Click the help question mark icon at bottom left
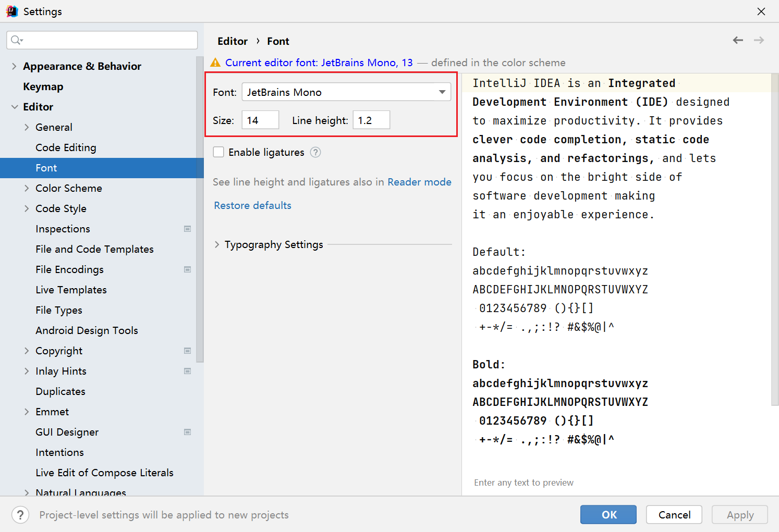779x532 pixels. point(20,515)
